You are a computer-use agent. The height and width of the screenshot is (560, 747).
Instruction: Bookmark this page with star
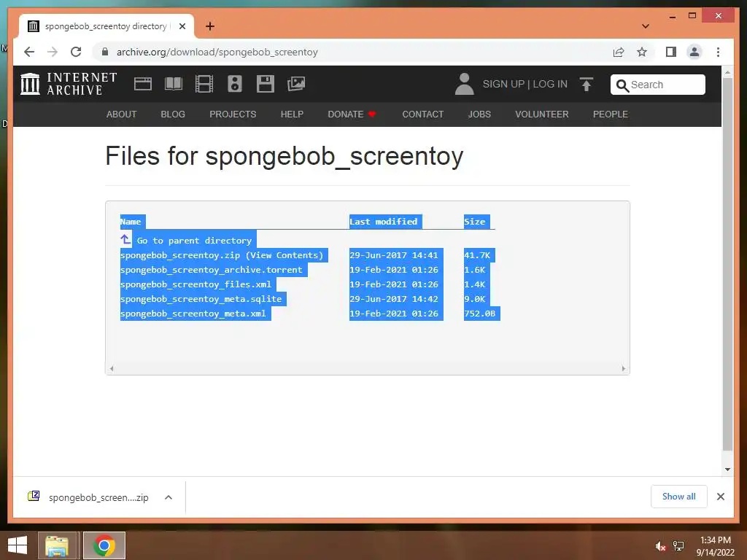[642, 52]
